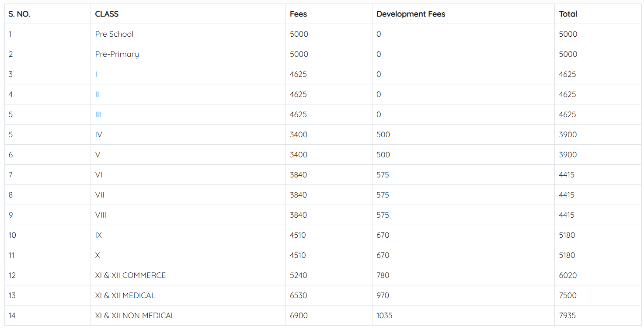Select the class 'VIII' cell

click(101, 215)
